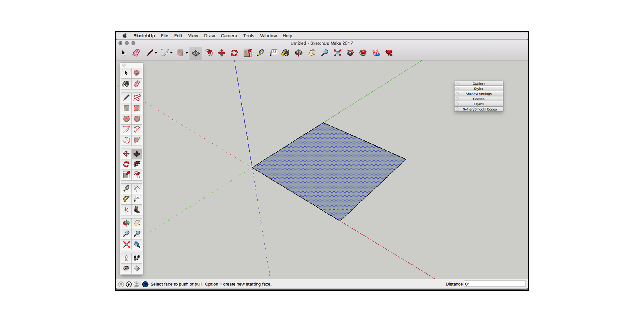Expand the Shadow Settings panel
This screenshot has width=644, height=322.
pyautogui.click(x=479, y=94)
